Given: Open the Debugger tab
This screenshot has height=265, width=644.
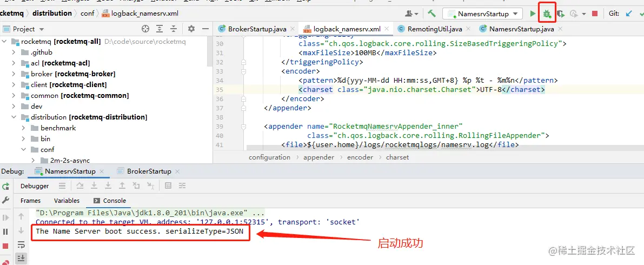Looking at the screenshot, I should [35, 186].
